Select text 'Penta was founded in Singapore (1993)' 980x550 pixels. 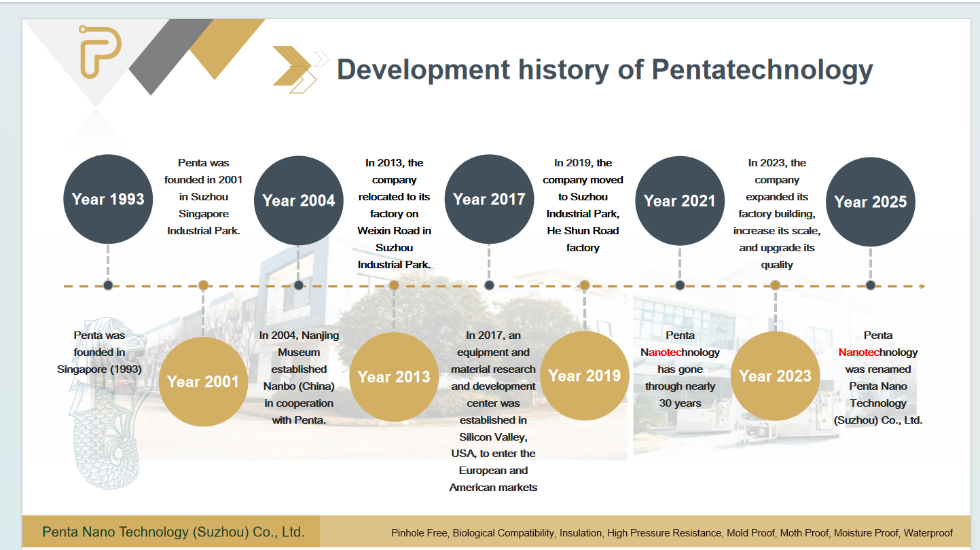pyautogui.click(x=99, y=352)
